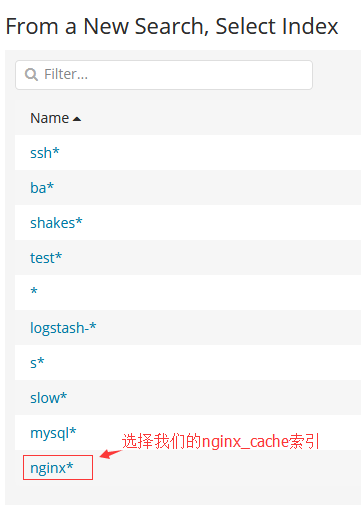Click the ssh* table row
This screenshot has height=505, width=361.
[188, 153]
